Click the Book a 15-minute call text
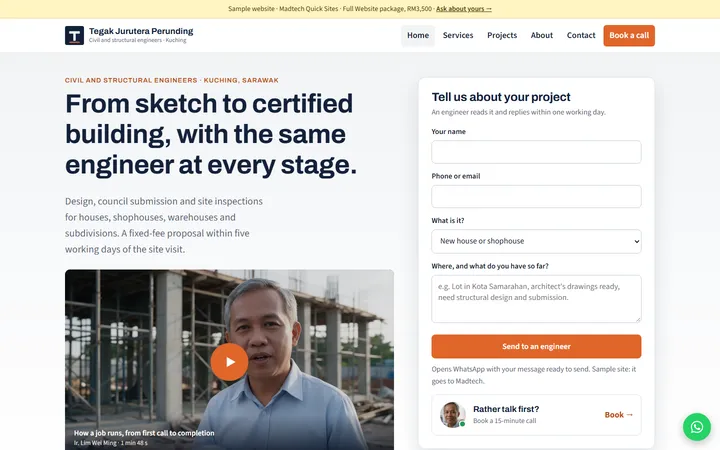The height and width of the screenshot is (450, 720). [505, 421]
